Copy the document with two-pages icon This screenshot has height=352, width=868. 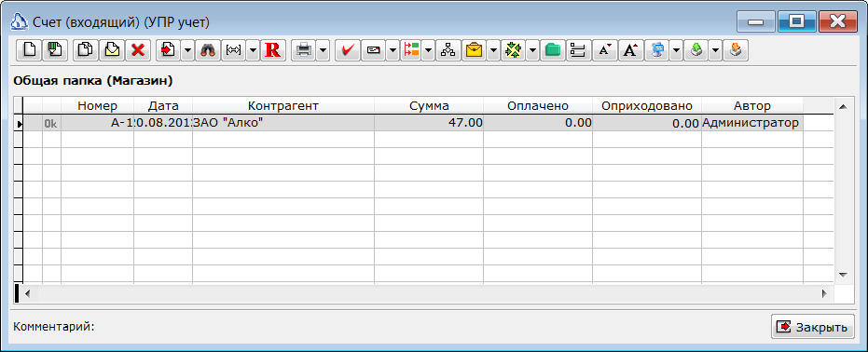[86, 50]
